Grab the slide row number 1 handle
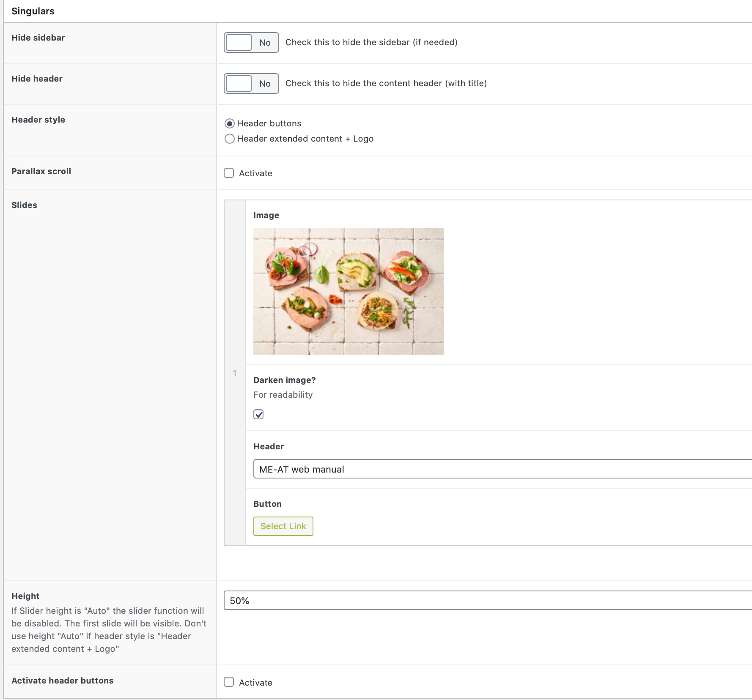The image size is (752, 700). point(235,373)
